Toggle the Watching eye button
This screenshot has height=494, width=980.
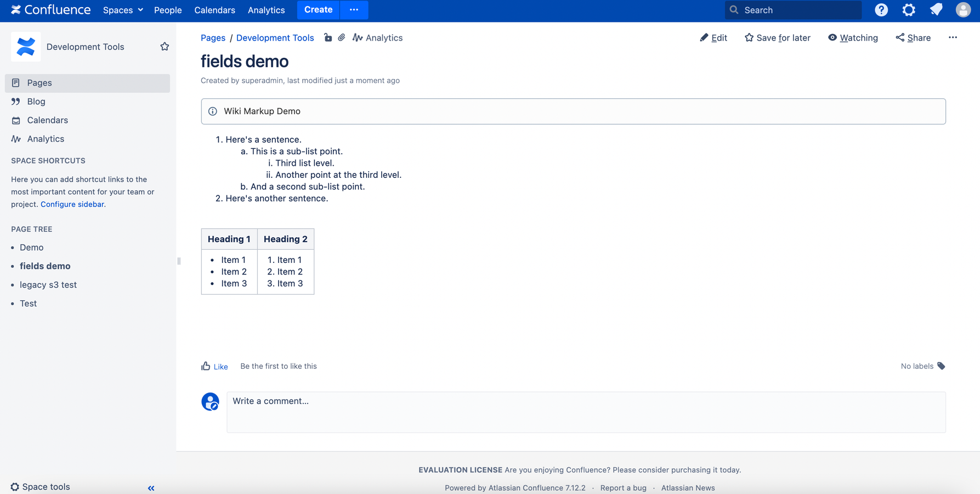853,38
